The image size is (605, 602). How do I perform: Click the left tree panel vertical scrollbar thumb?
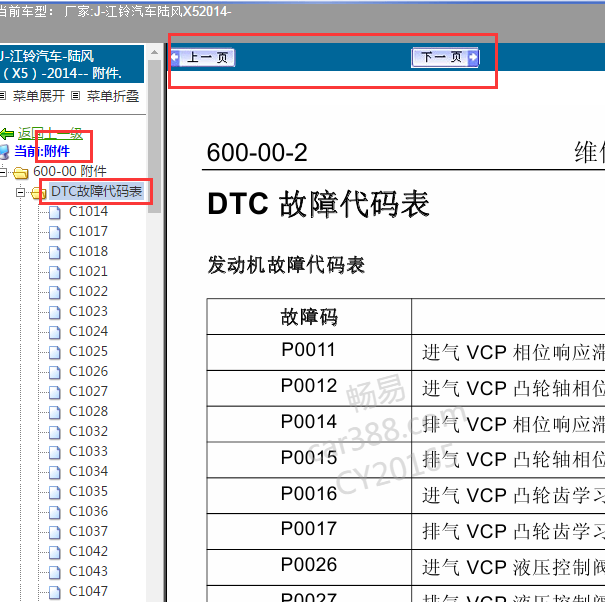tap(154, 136)
